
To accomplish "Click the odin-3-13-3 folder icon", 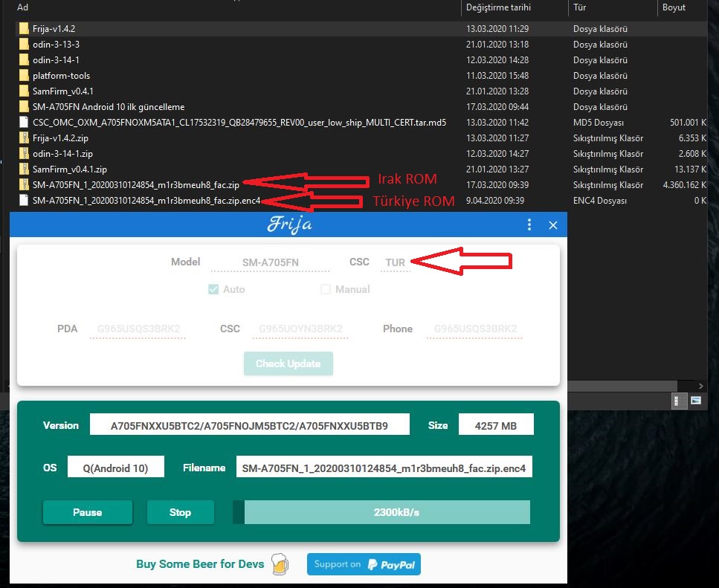I will click(x=24, y=44).
